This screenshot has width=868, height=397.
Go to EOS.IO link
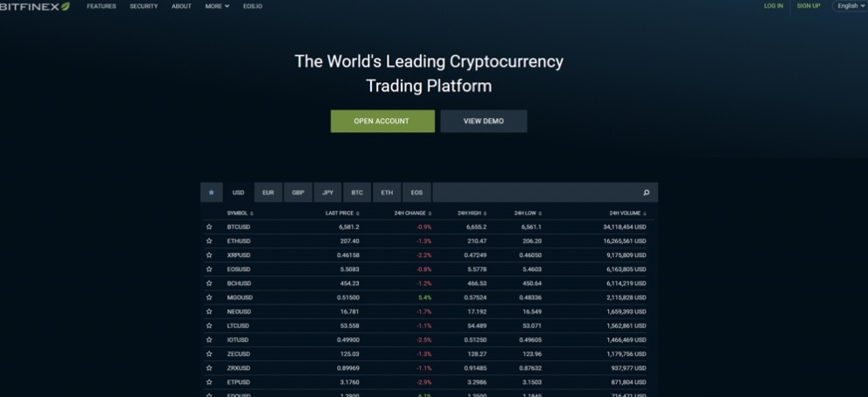[253, 6]
